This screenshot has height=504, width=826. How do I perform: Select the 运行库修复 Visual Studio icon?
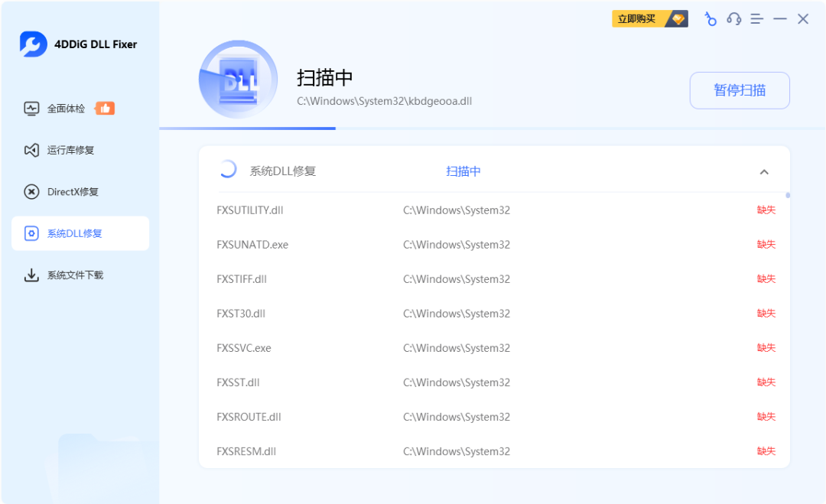pyautogui.click(x=31, y=150)
